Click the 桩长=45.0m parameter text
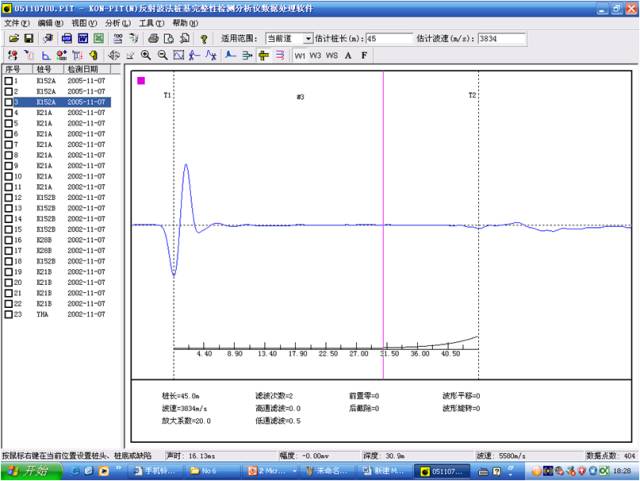The width and height of the screenshot is (640, 481). click(x=180, y=396)
